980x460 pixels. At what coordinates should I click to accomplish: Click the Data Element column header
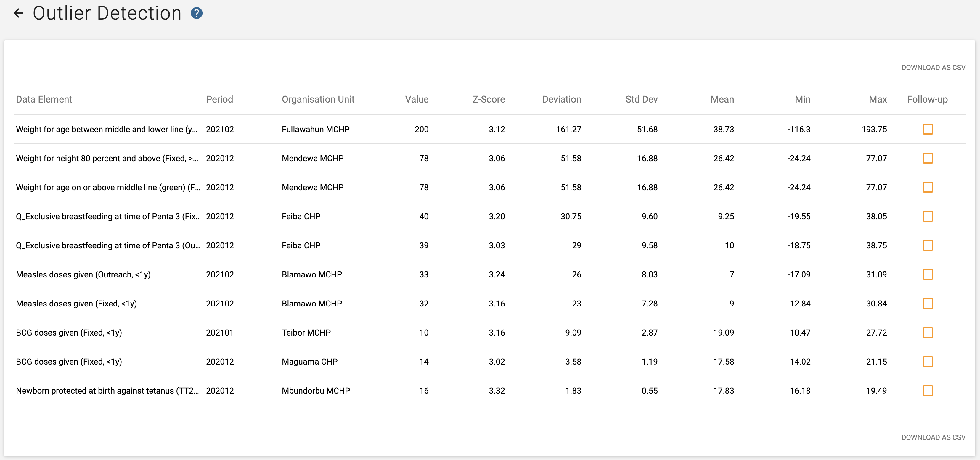[x=44, y=99]
